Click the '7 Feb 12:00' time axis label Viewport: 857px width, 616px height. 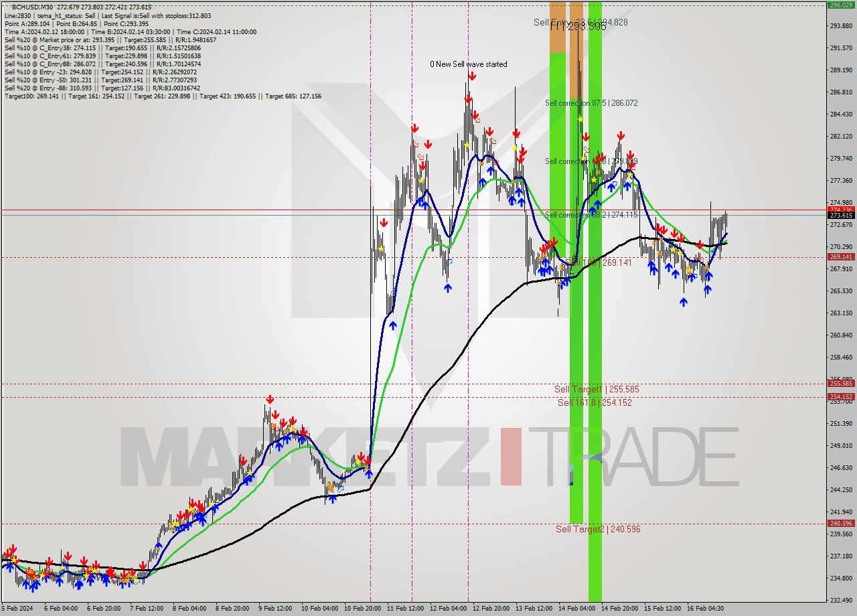(146, 609)
